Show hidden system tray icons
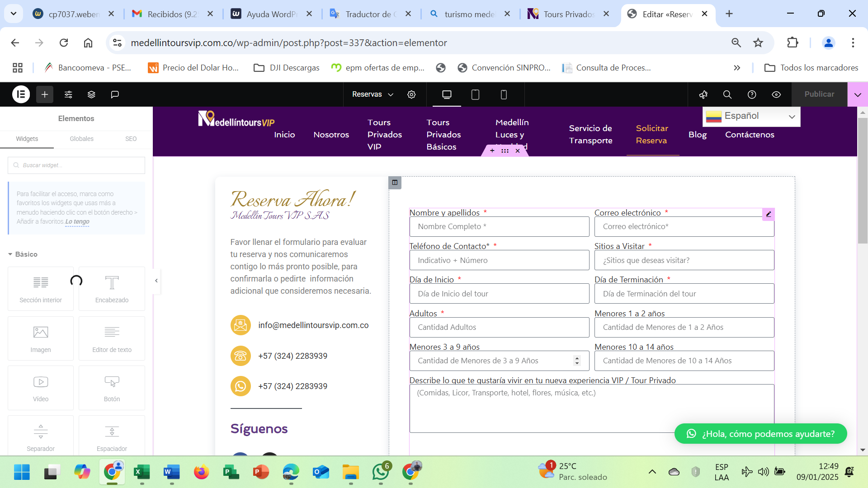868x488 pixels. click(652, 472)
